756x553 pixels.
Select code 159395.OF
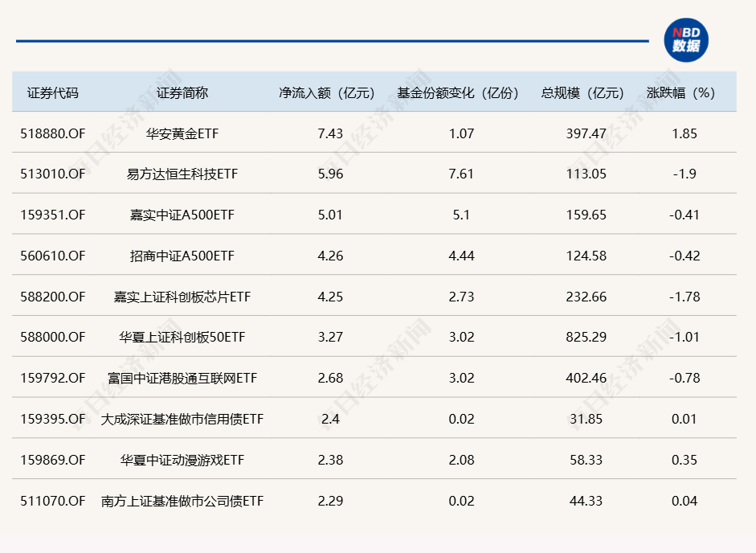point(52,419)
